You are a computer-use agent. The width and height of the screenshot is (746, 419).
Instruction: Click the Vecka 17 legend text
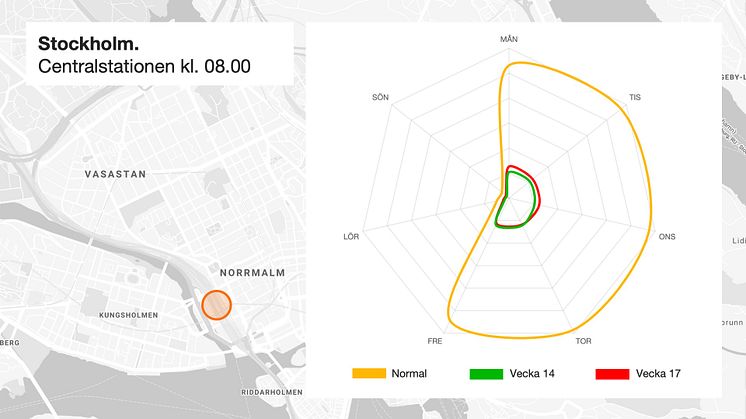658,373
